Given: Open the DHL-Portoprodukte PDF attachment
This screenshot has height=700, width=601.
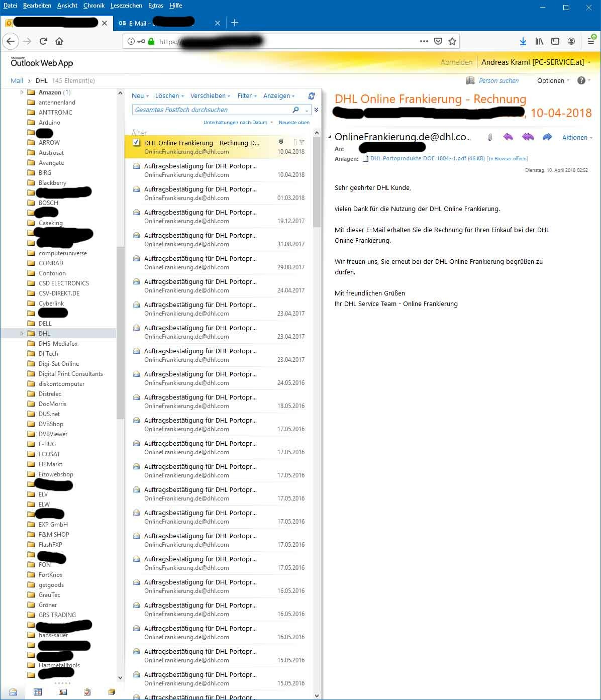Looking at the screenshot, I should click(x=427, y=158).
